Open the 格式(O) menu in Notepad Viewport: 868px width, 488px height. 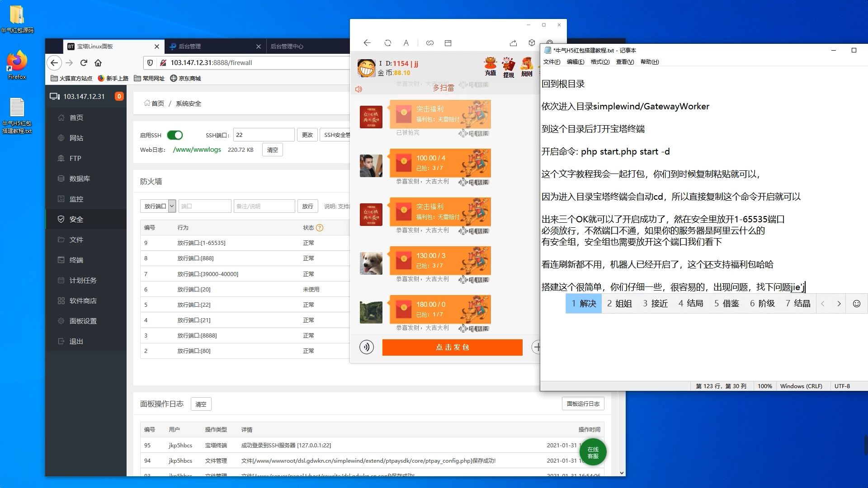600,62
